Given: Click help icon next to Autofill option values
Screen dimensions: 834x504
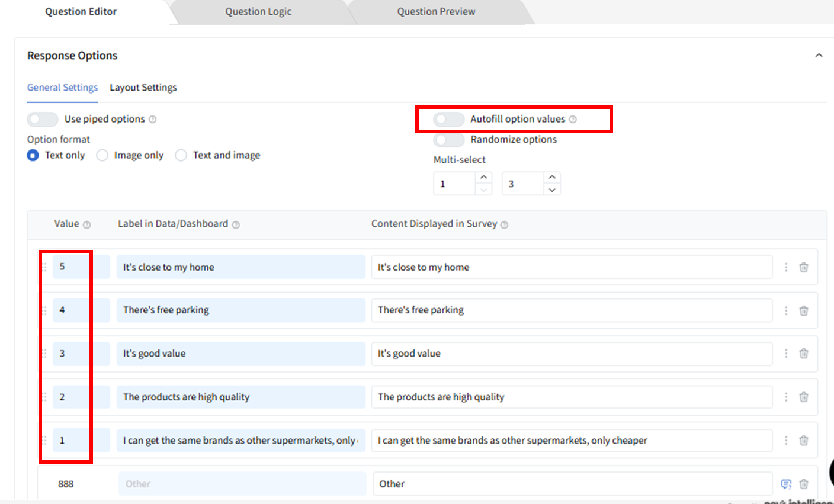Looking at the screenshot, I should click(x=573, y=120).
